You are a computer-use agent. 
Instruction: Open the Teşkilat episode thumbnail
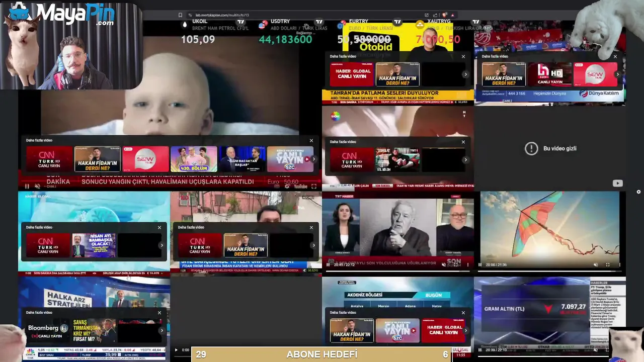point(397,160)
